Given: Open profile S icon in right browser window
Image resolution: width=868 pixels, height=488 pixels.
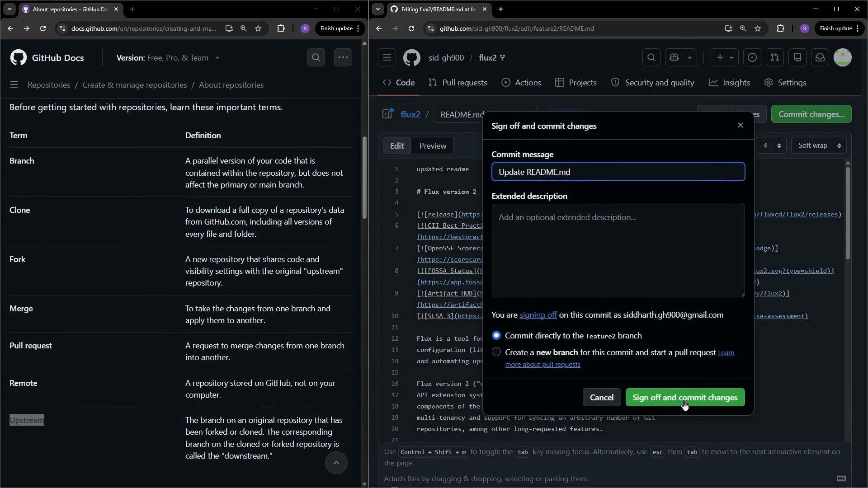Looking at the screenshot, I should [804, 28].
